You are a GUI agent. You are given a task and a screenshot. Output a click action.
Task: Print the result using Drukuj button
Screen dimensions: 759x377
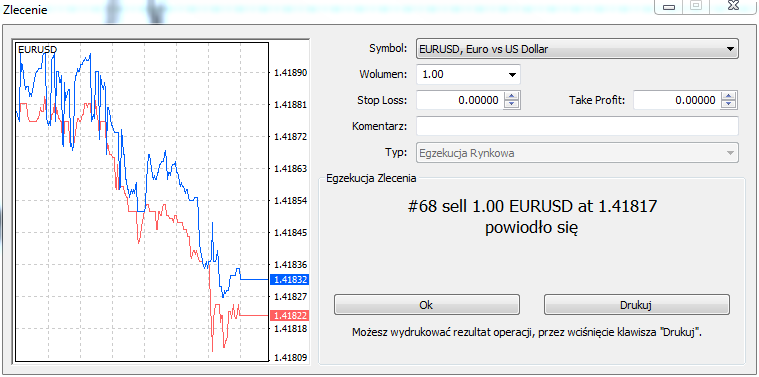pos(637,305)
